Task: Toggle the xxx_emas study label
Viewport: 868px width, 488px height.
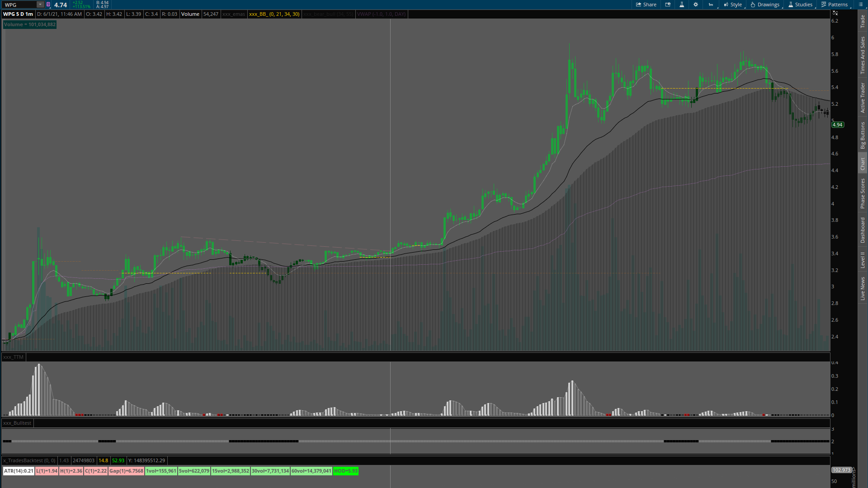Action: tap(233, 14)
